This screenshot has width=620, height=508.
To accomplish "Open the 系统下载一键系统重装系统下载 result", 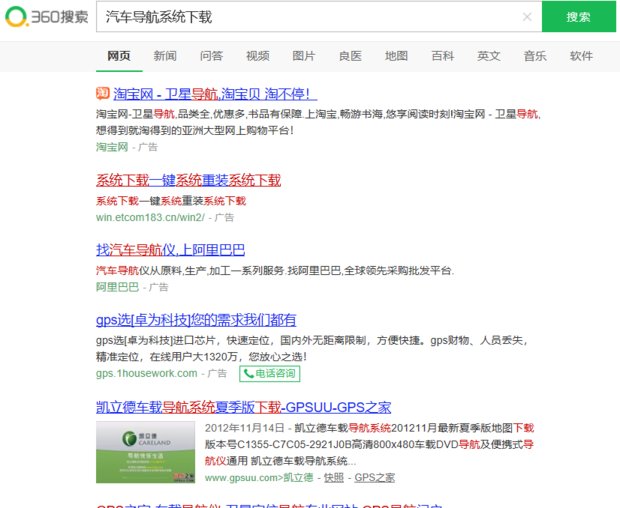I will (x=189, y=180).
